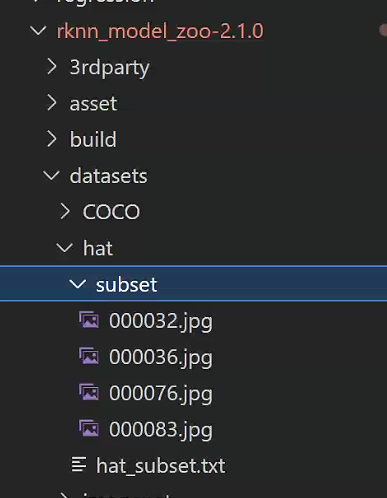Click the text file icon of hat_subset.txt
This screenshot has width=387, height=498.
tap(79, 464)
